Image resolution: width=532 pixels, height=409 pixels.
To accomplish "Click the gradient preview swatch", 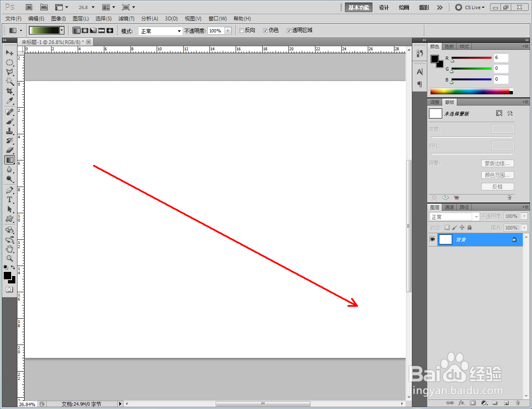I will pos(44,30).
